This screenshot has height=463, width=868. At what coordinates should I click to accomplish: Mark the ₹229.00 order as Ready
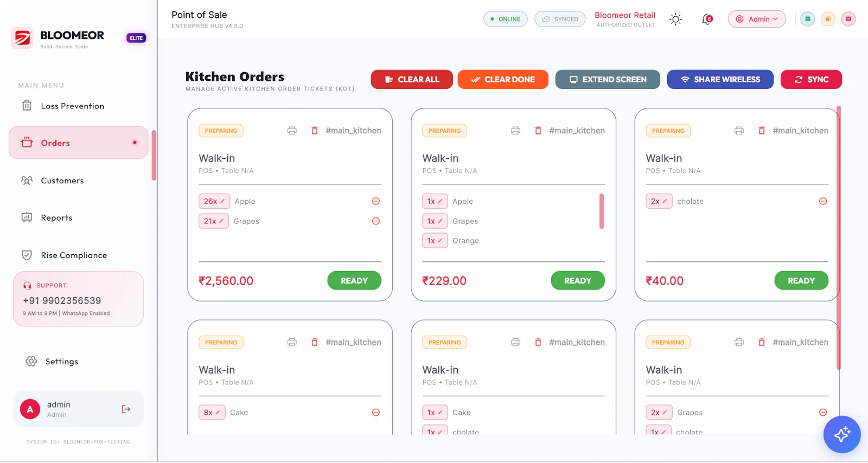pos(578,280)
